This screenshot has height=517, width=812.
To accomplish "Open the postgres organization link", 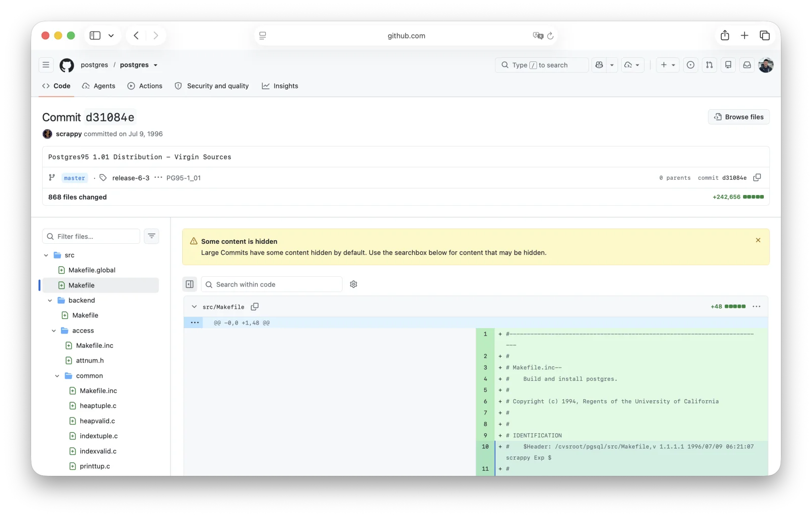I will 94,65.
